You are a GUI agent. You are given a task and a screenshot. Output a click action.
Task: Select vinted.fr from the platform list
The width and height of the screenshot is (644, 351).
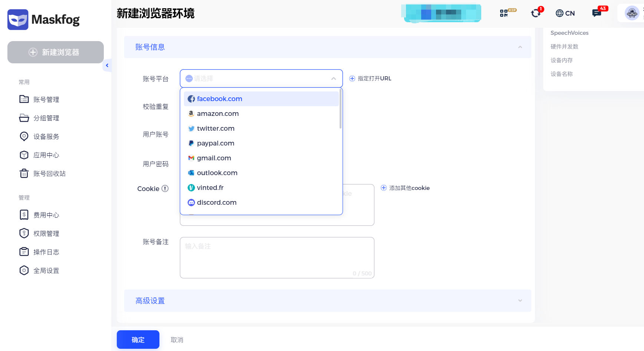tap(261, 188)
